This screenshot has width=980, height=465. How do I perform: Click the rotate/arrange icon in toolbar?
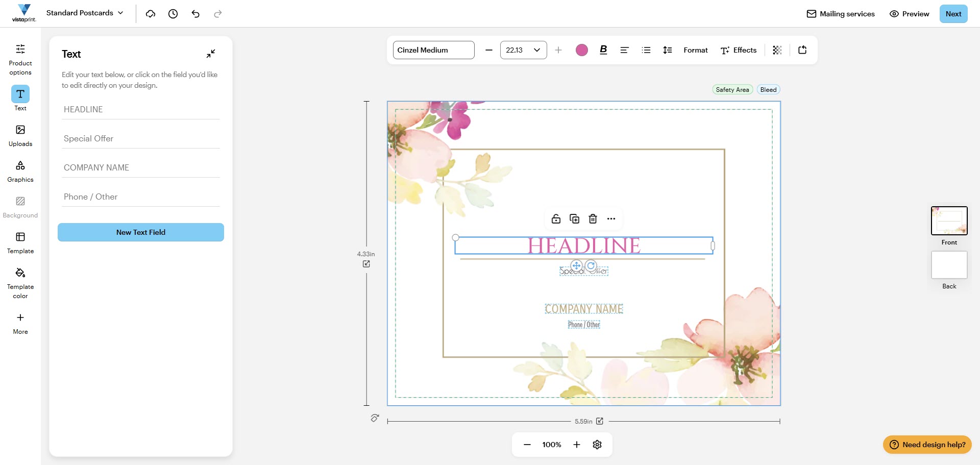(802, 50)
